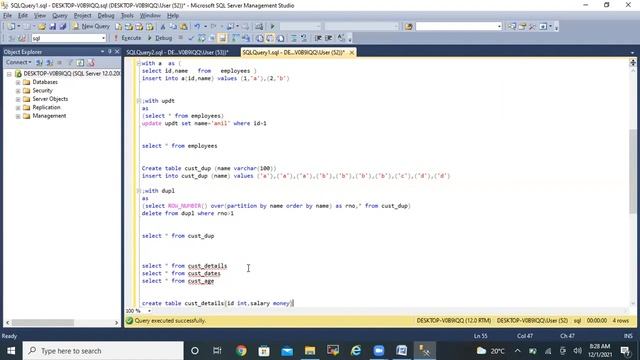This screenshot has height=360, width=640.
Task: Open the Window menu
Action: 150,16
